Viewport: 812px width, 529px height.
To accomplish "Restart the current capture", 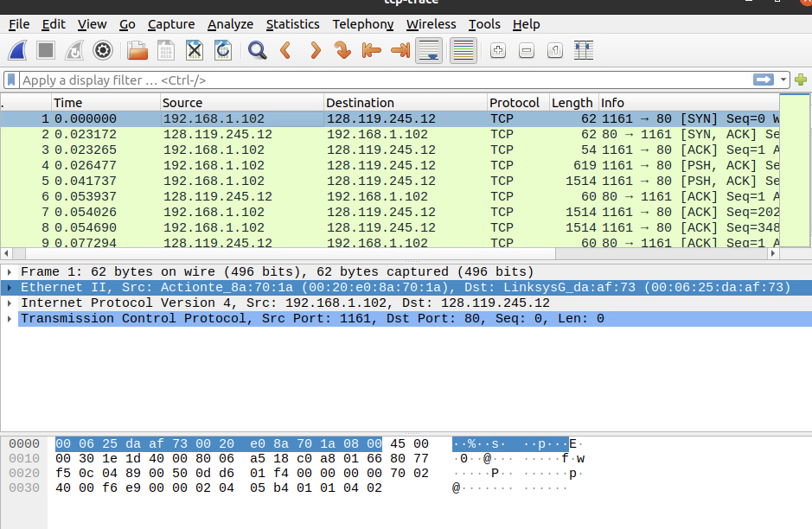I will [74, 50].
